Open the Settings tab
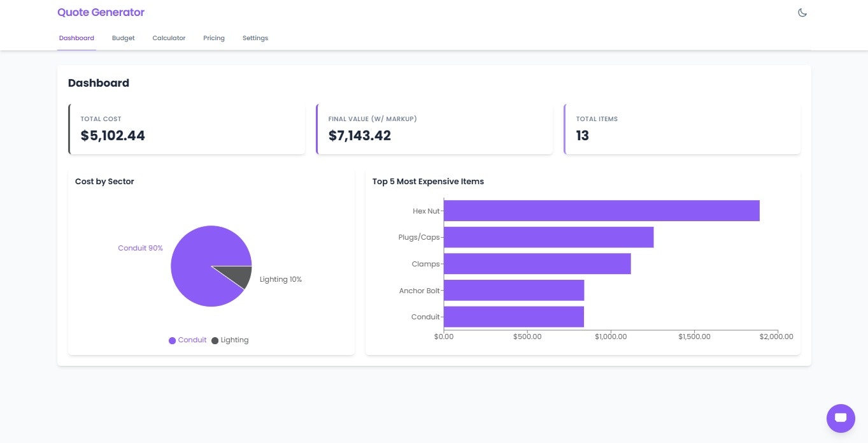 pos(255,38)
